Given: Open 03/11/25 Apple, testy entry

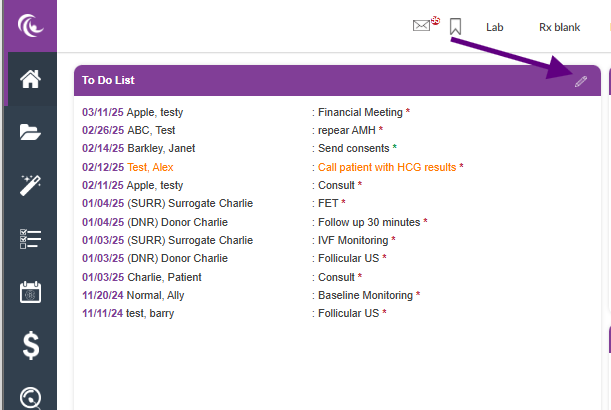Looking at the screenshot, I should [x=132, y=112].
